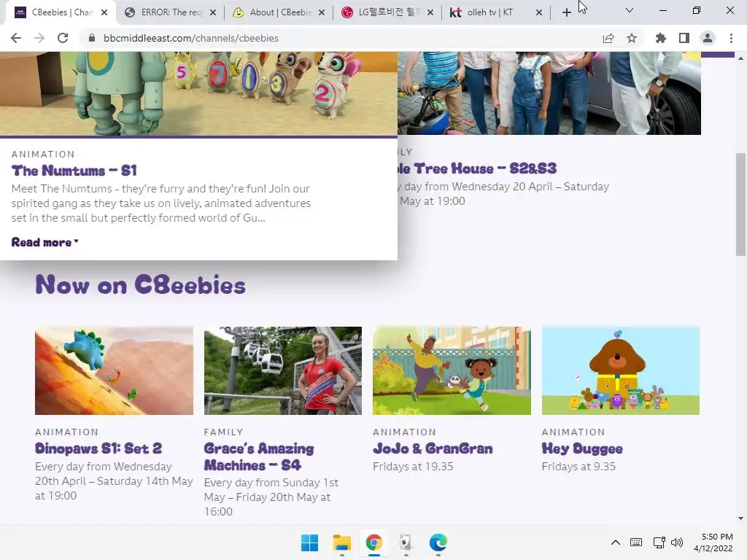The image size is (747, 560).
Task: Open the Chrome three-dot menu
Action: pyautogui.click(x=731, y=38)
